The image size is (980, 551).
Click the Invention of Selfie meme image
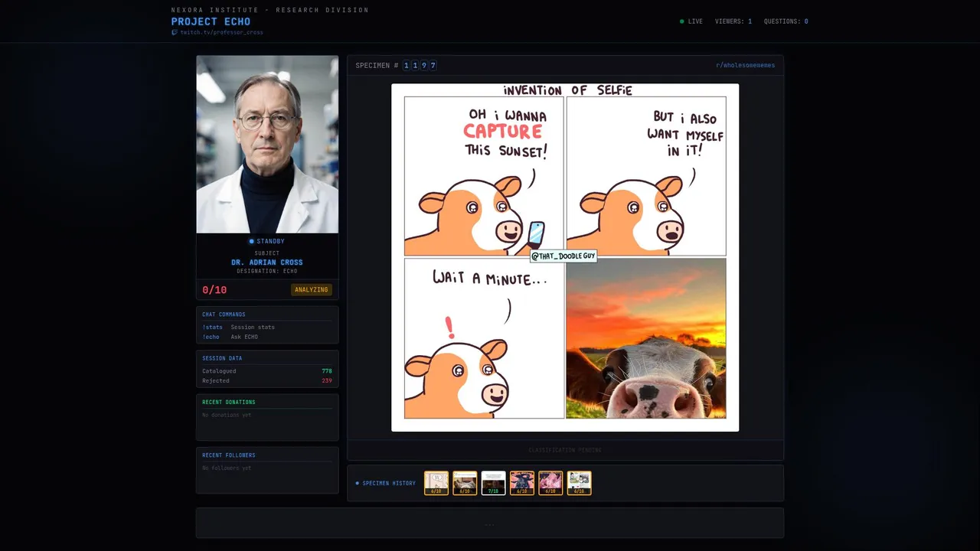[565, 258]
